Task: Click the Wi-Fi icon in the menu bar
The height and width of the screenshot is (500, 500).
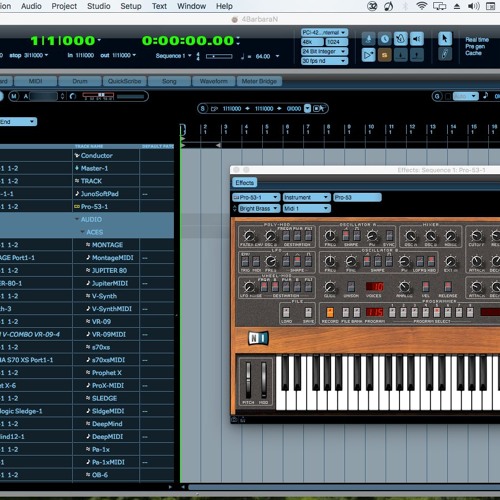Action: (422, 6)
